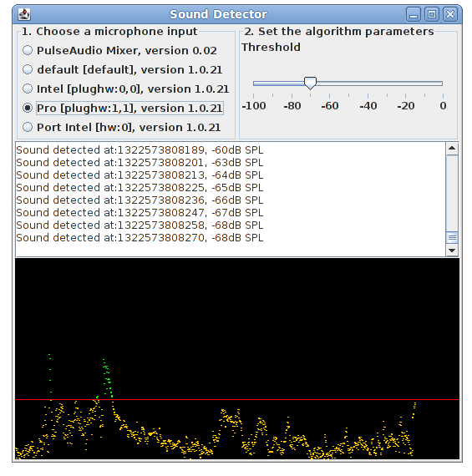Minimize the Sound Detector window

click(414, 14)
